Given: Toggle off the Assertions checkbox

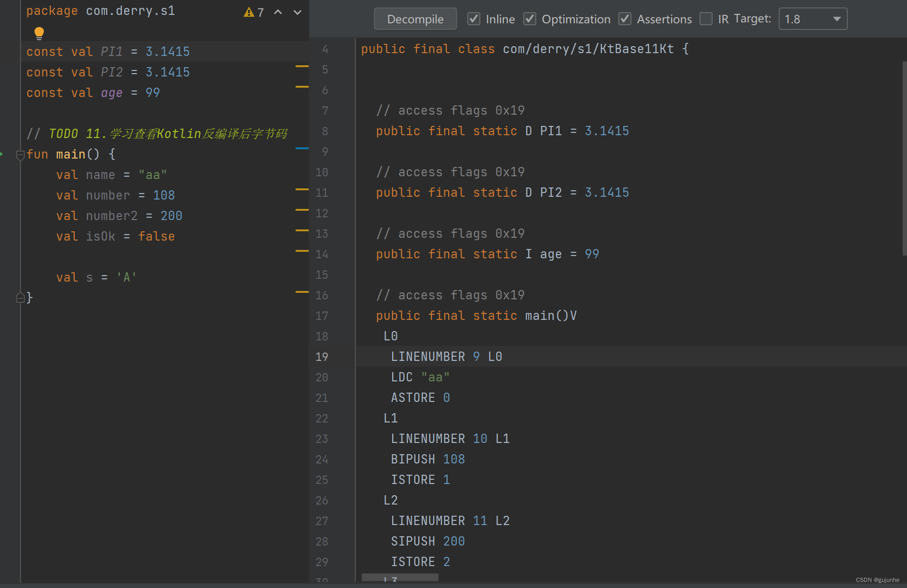Looking at the screenshot, I should (x=625, y=19).
